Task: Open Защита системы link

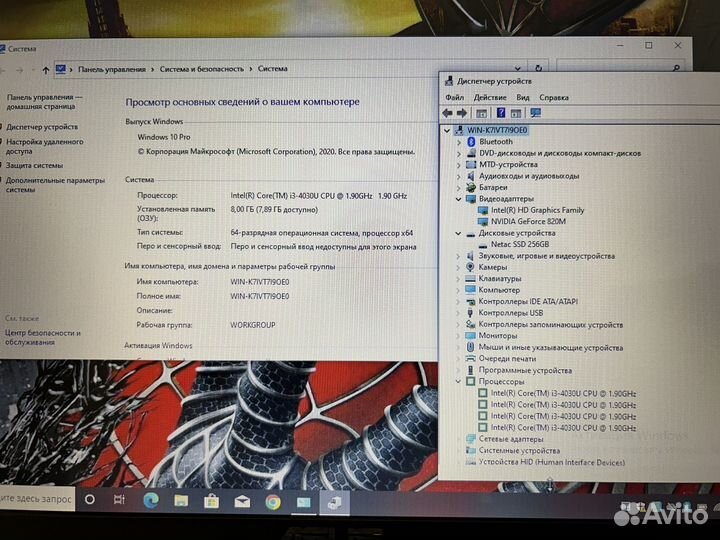Action: pyautogui.click(x=34, y=165)
